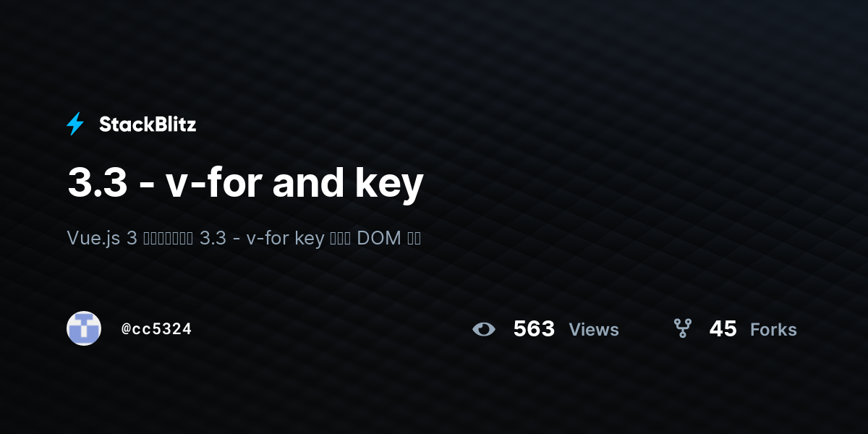Click the word "DOM" in description
868x434 pixels.
pos(379,238)
